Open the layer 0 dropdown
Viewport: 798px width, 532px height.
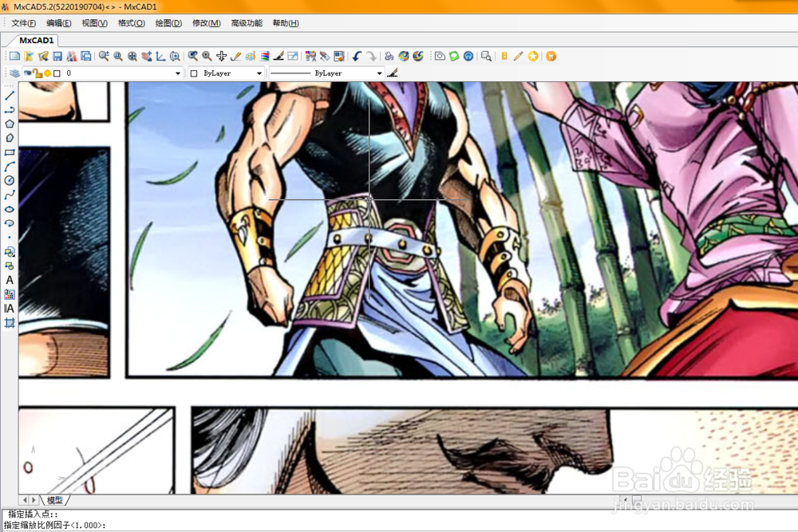(178, 73)
